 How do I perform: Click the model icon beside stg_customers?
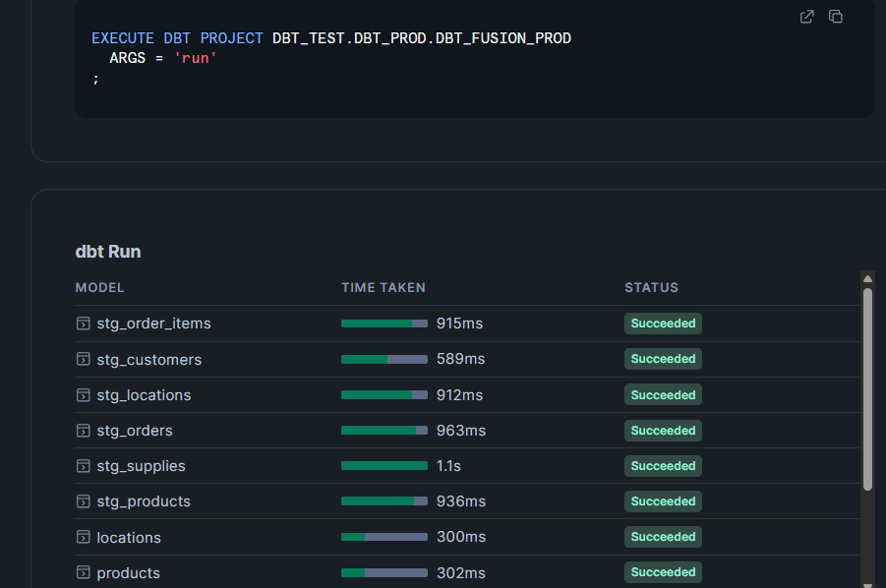tap(83, 359)
